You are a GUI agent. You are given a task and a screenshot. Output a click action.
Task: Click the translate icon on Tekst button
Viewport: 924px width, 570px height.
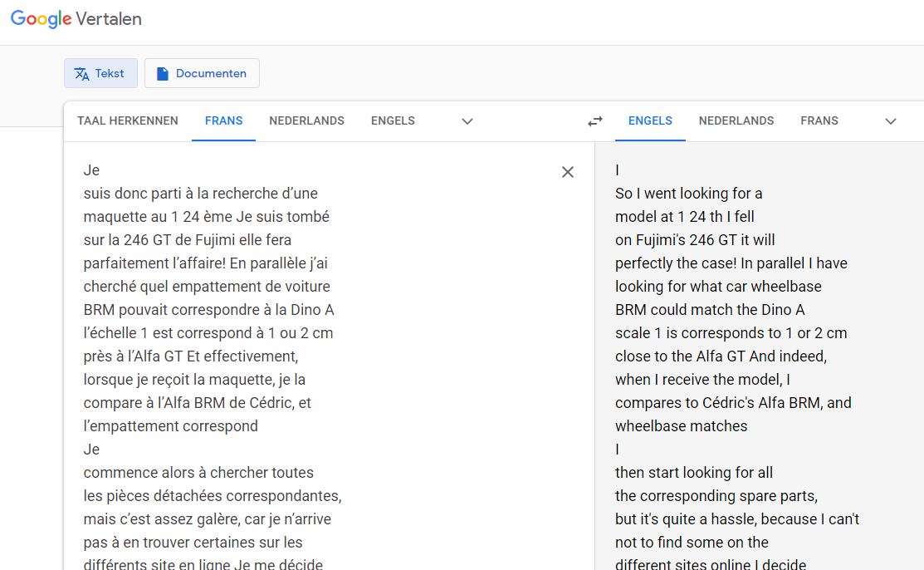tap(81, 74)
